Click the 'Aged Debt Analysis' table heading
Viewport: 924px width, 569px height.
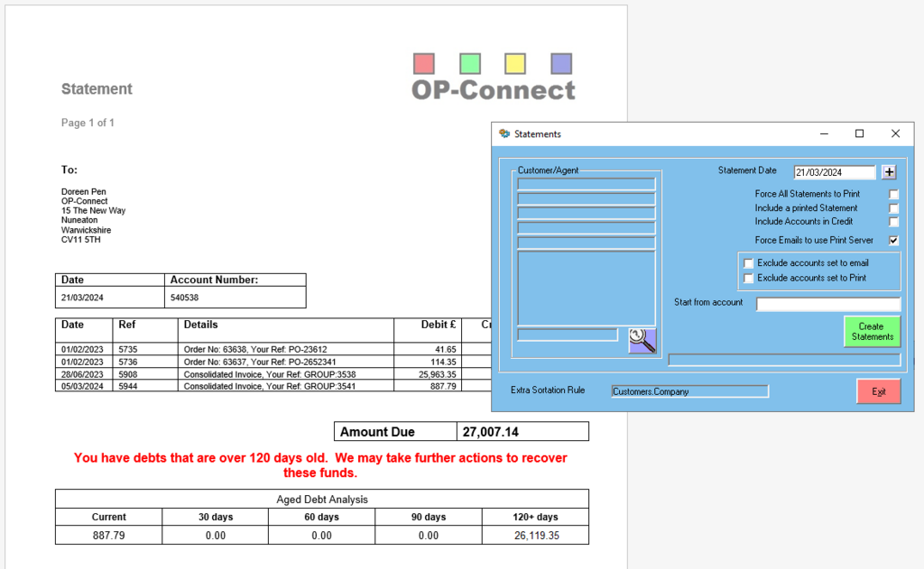(322, 500)
